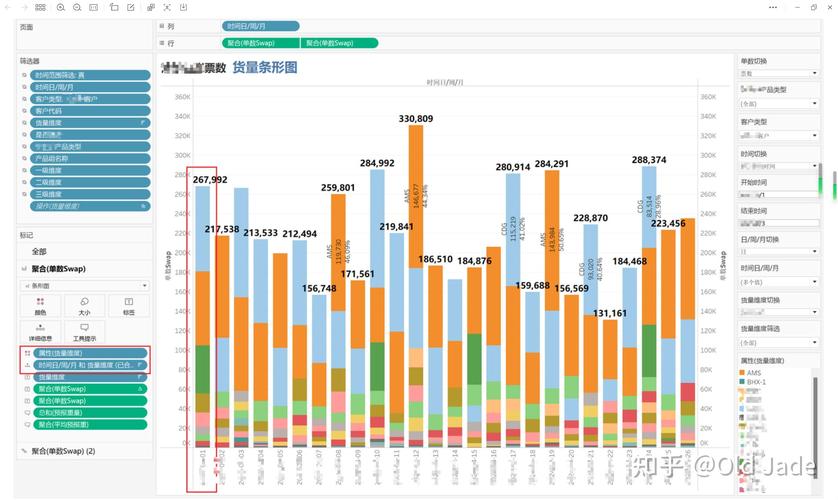Click the 总和(预报重量) marks pill
The width and height of the screenshot is (838, 500).
90,412
